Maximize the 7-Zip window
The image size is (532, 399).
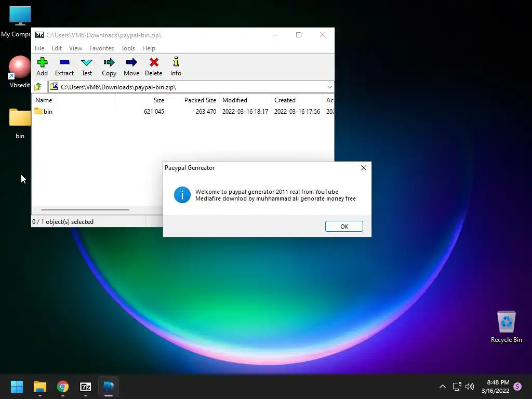pos(299,35)
